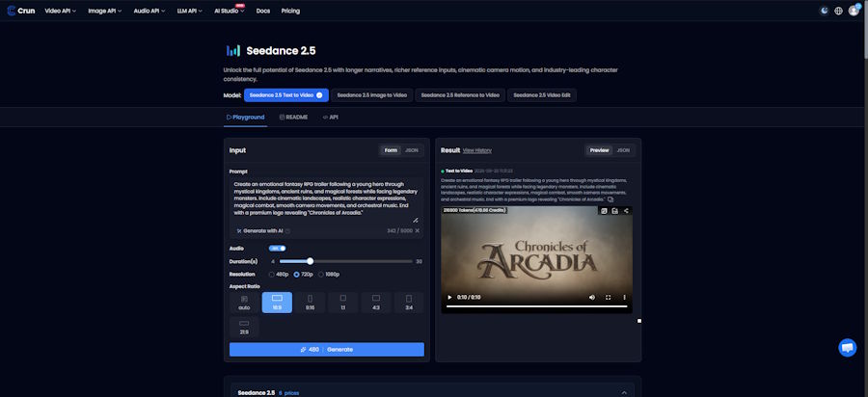868x397 pixels.
Task: Choose Seedance 2.5 Image to Video model
Action: pyautogui.click(x=372, y=95)
